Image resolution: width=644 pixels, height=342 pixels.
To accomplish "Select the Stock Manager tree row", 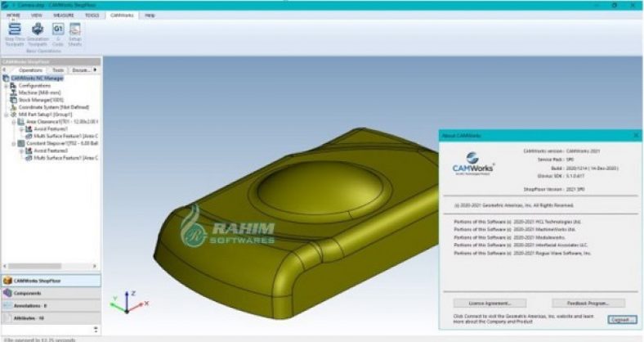I will (x=37, y=100).
